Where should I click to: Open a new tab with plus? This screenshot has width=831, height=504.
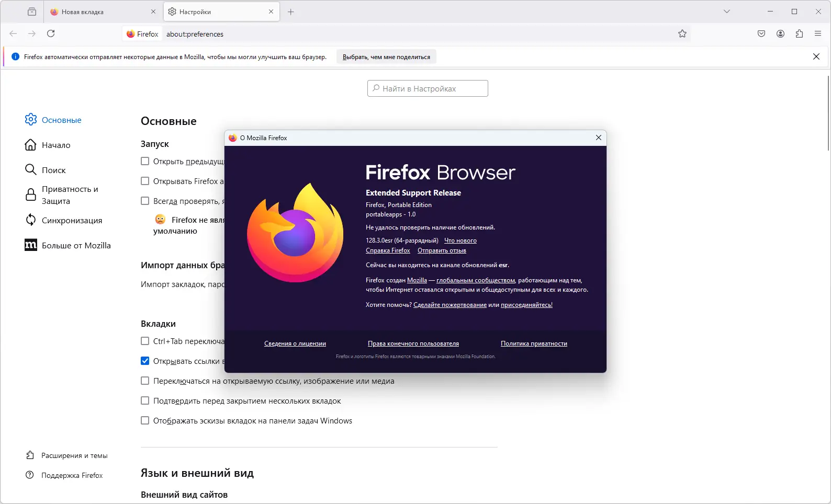291,12
